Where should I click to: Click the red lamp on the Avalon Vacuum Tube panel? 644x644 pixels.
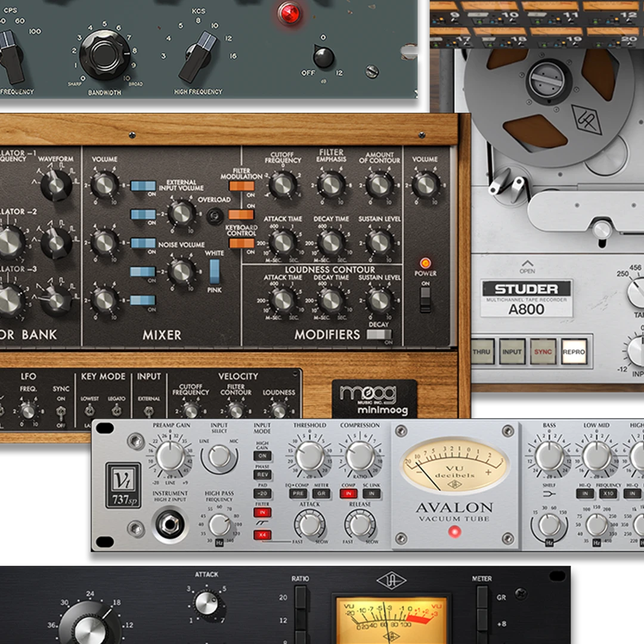(x=454, y=532)
